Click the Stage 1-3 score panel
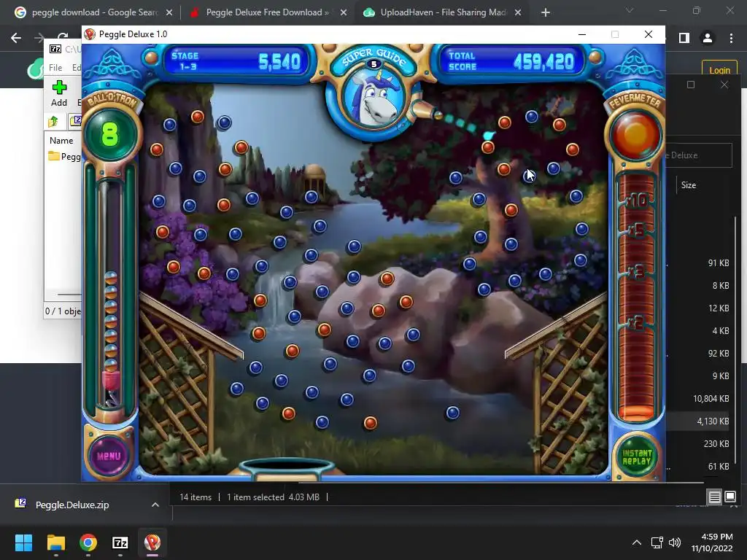This screenshot has width=747, height=560. (x=236, y=61)
